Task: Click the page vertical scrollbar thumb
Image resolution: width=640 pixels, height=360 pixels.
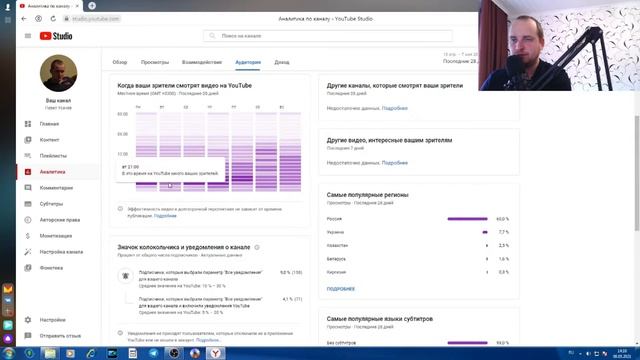Action: (637, 173)
